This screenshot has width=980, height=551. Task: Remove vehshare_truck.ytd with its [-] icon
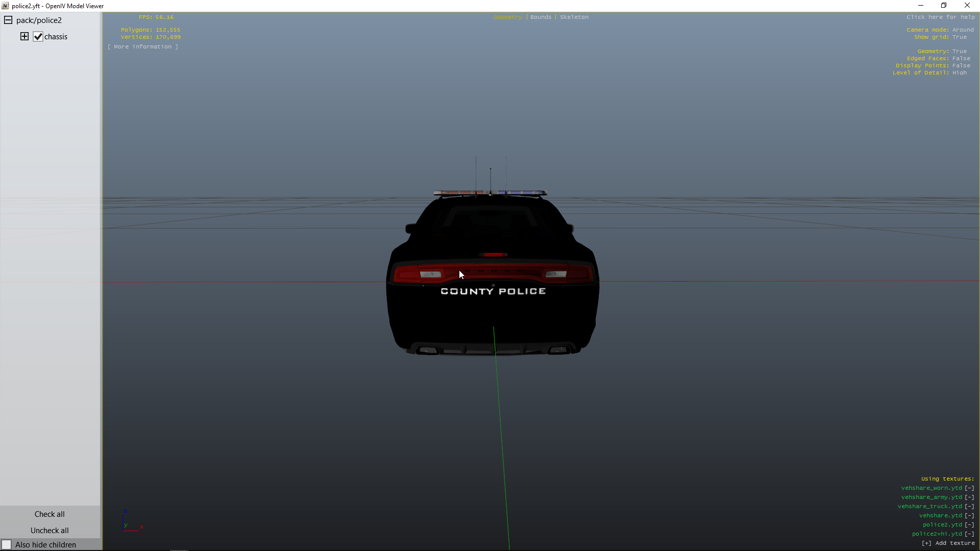969,507
